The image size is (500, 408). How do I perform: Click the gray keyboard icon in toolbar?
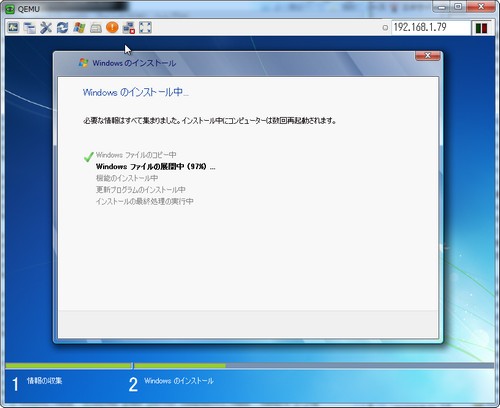pyautogui.click(x=96, y=28)
